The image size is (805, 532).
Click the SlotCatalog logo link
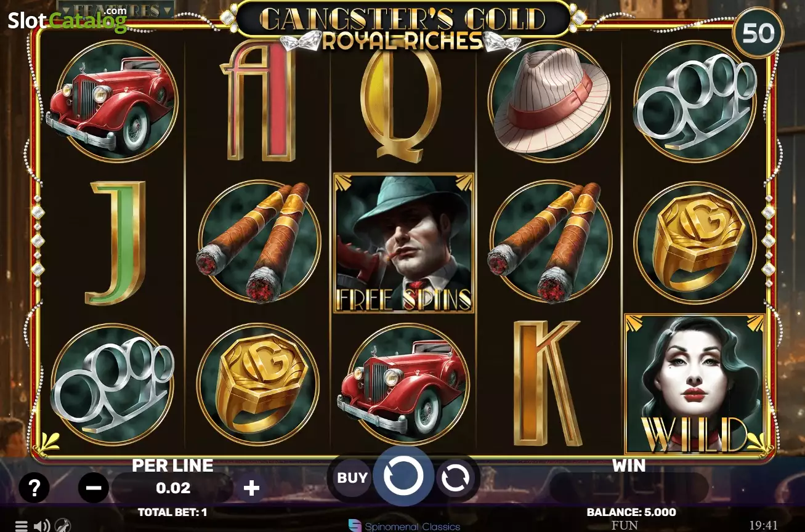click(67, 20)
